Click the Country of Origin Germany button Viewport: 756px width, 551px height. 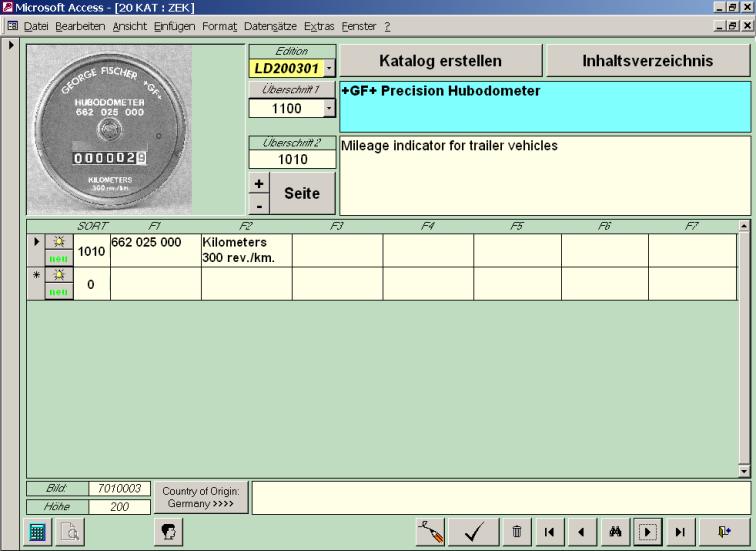coord(201,497)
